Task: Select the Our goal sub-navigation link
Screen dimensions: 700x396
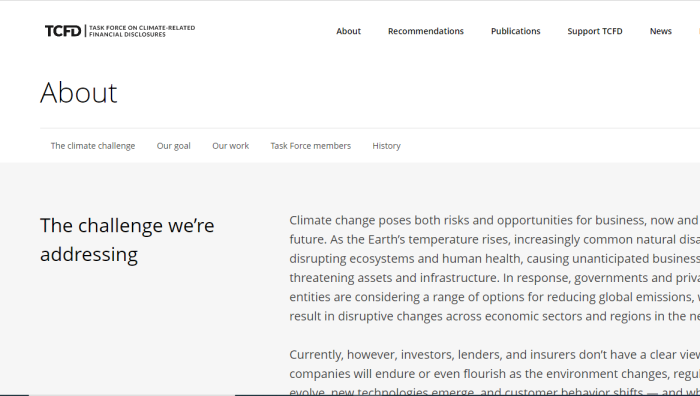Action: pyautogui.click(x=173, y=146)
